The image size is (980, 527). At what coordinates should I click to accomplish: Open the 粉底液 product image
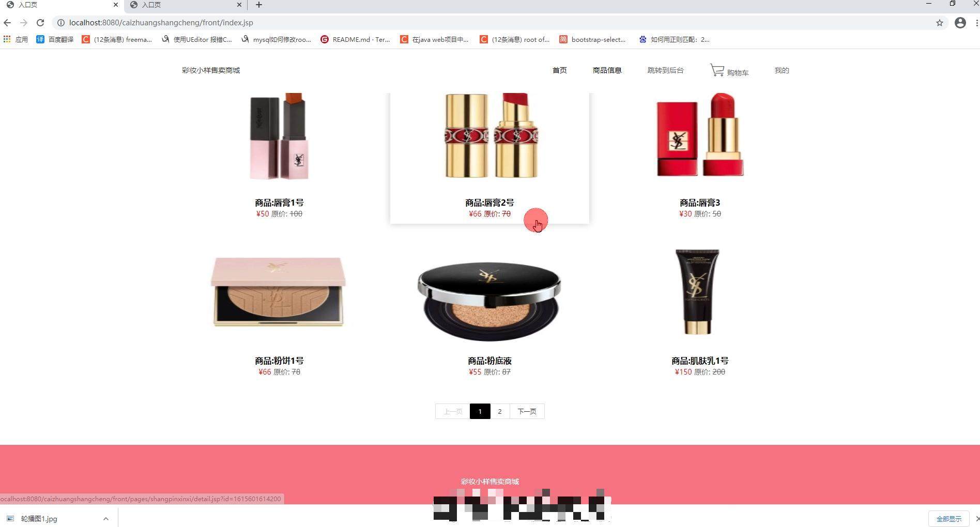pos(489,301)
